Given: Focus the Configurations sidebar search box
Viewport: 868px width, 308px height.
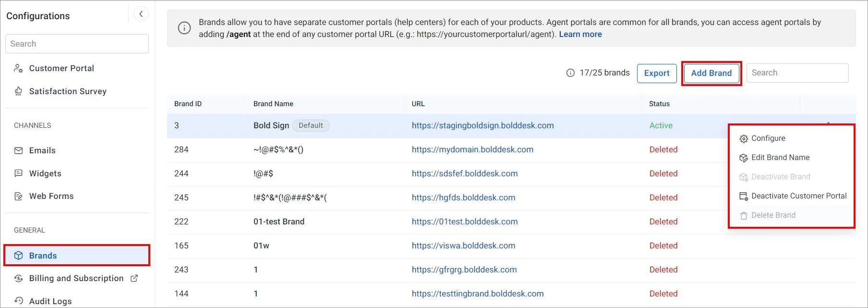Looking at the screenshot, I should [x=77, y=44].
